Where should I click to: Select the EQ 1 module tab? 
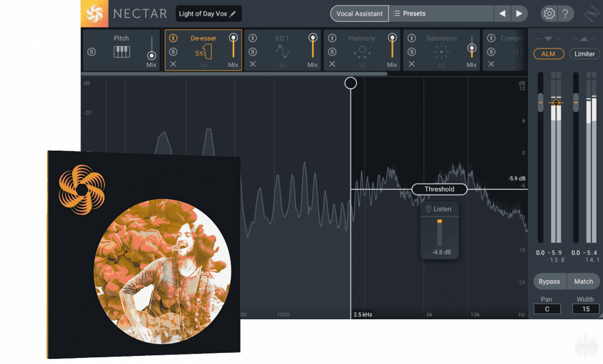click(282, 38)
